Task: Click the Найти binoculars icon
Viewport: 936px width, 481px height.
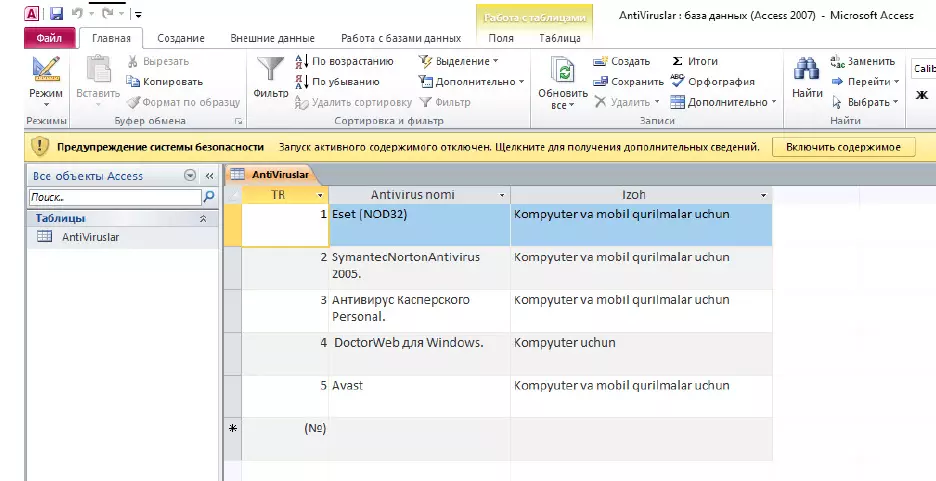Action: coord(806,70)
